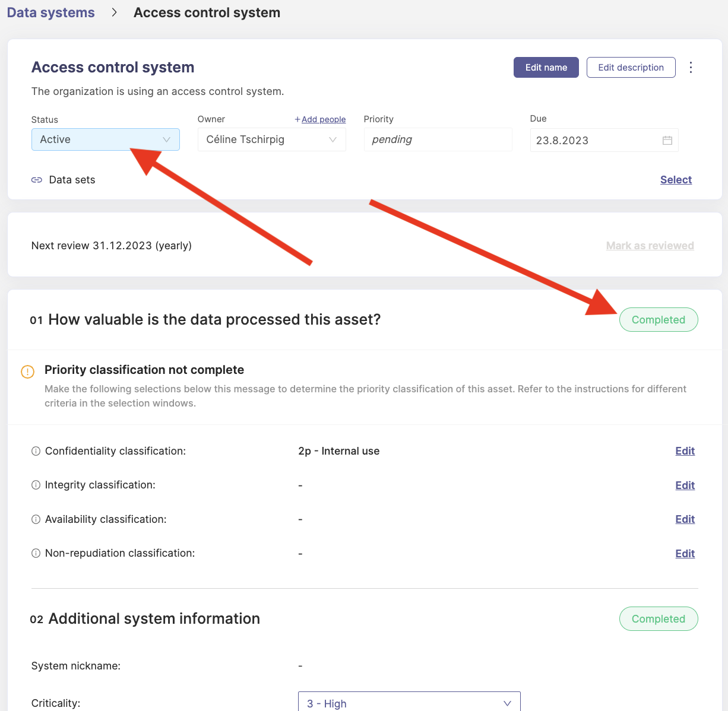Screen dimensions: 728x711
Task: Click Next review 31.12.2023 (yearly) text
Action: (112, 246)
